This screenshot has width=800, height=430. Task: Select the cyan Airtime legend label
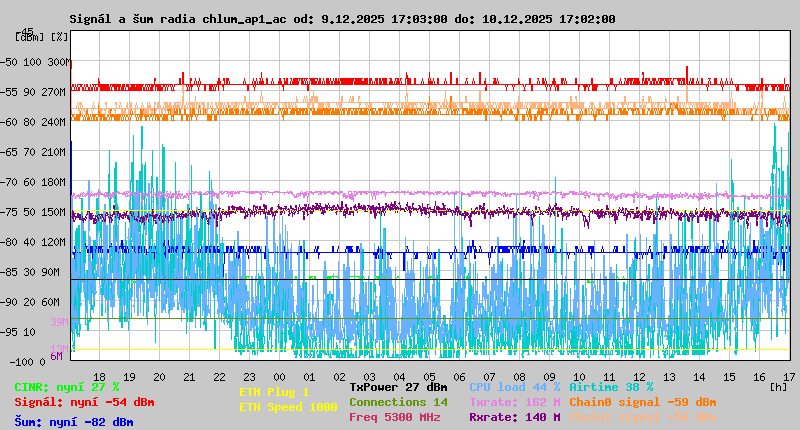click(x=611, y=387)
